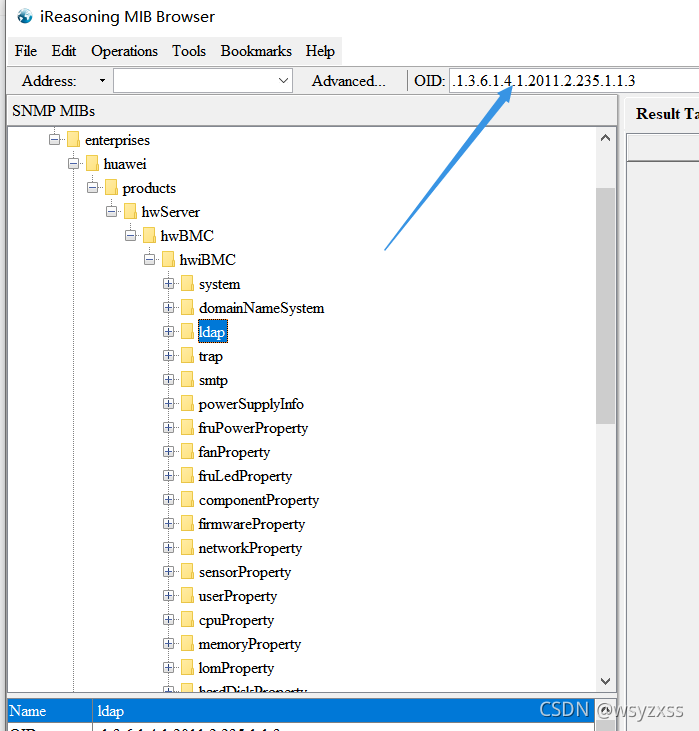
Task: Select the ldap tree item
Action: coord(213,331)
